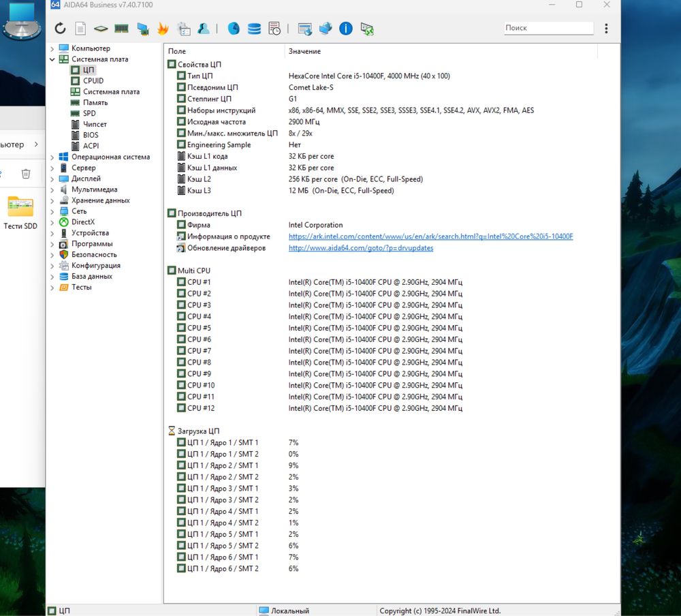
Task: Open the aida64.com driver updates link
Action: [361, 248]
